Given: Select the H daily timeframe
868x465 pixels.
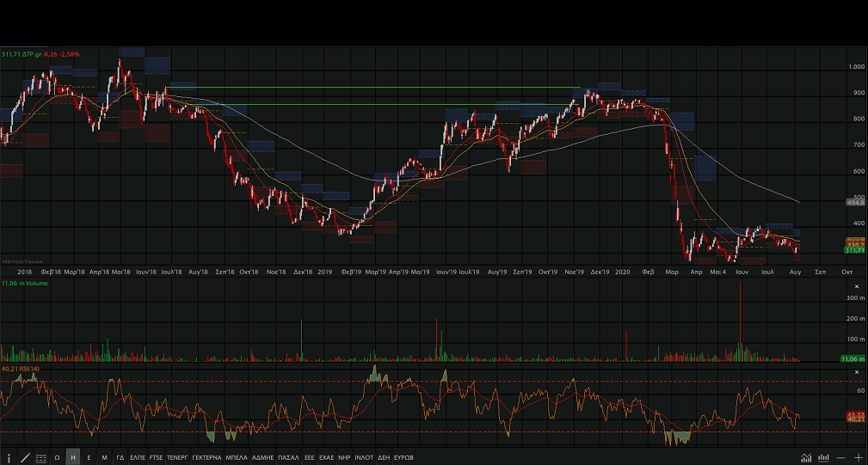Looking at the screenshot, I should [73, 458].
